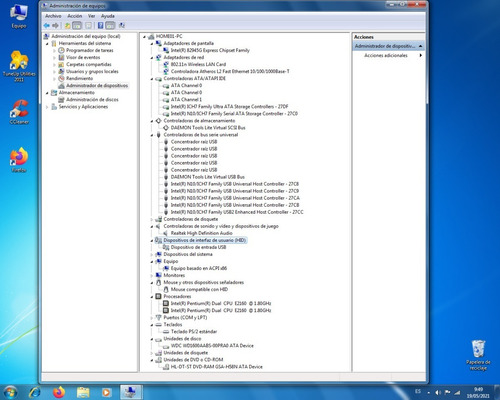Click the Dispositivo de entrada USB icon

tap(166, 247)
